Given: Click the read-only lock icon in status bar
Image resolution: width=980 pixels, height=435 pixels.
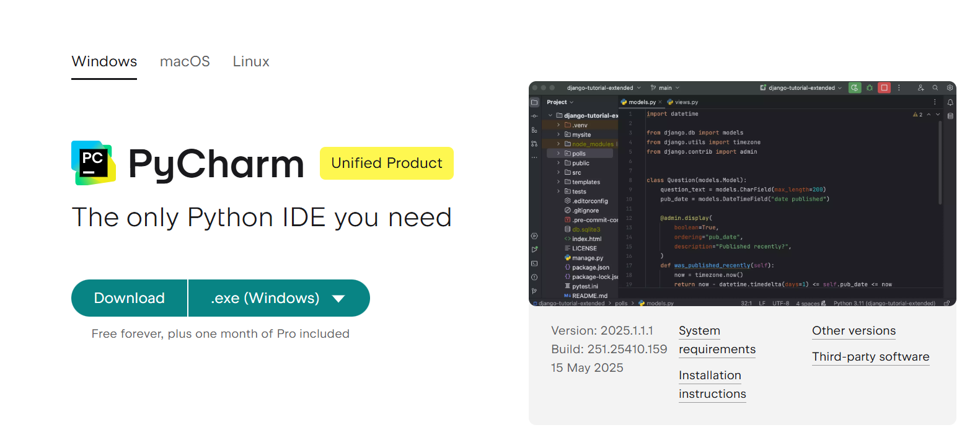Looking at the screenshot, I should (x=947, y=303).
